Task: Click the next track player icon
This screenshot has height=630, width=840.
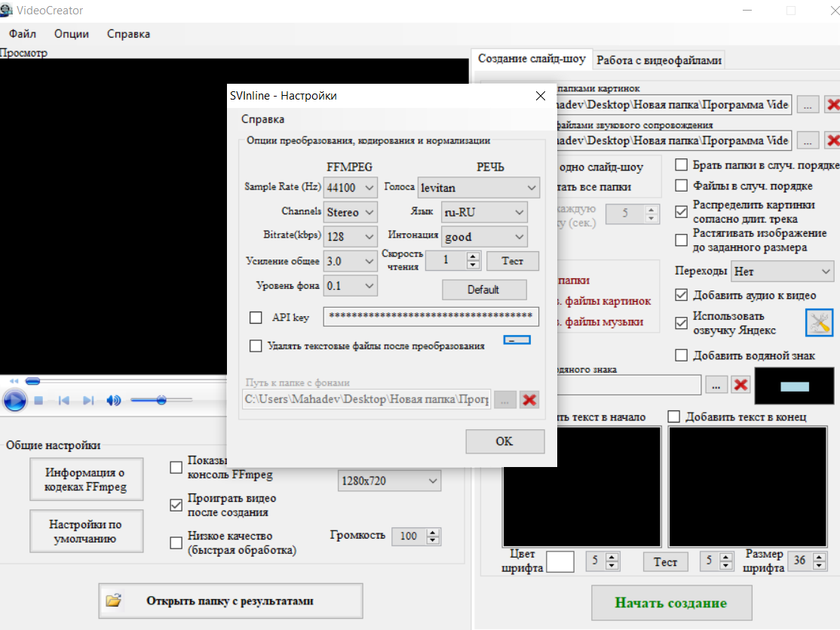Action: (x=88, y=401)
